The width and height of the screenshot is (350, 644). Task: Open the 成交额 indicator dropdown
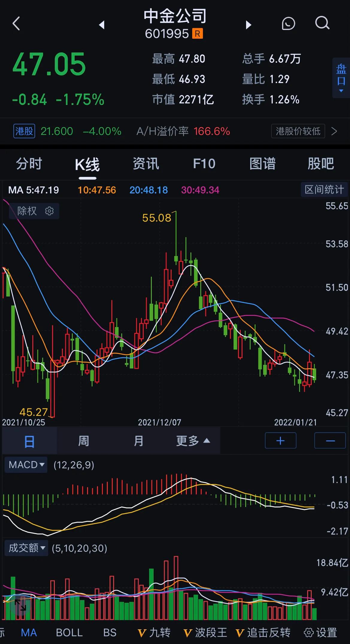tap(26, 548)
